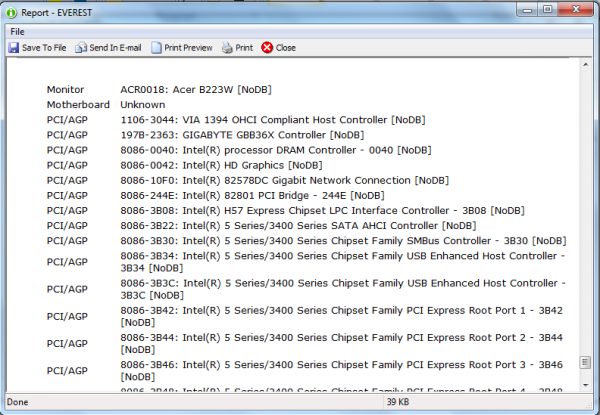This screenshot has width=600, height=415.
Task: Click the EVEREST info icon in the title bar
Action: coord(11,13)
